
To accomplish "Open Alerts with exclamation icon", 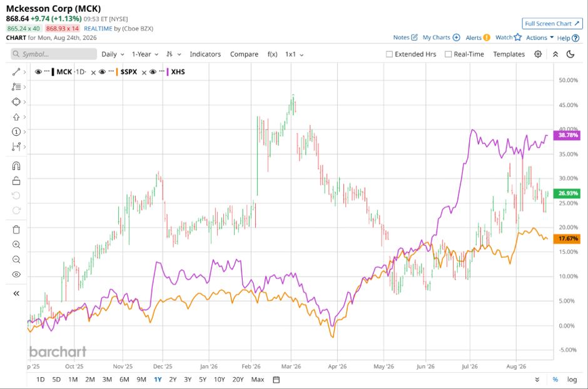I will point(487,38).
